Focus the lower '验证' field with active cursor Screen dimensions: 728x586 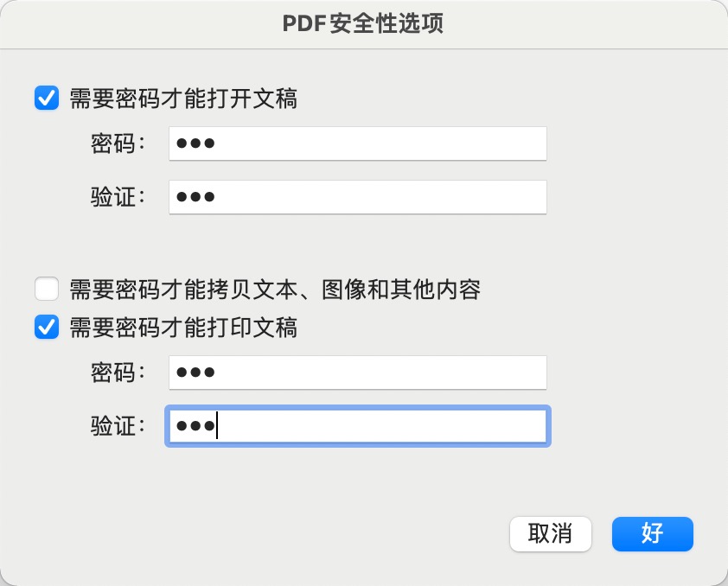click(x=357, y=425)
